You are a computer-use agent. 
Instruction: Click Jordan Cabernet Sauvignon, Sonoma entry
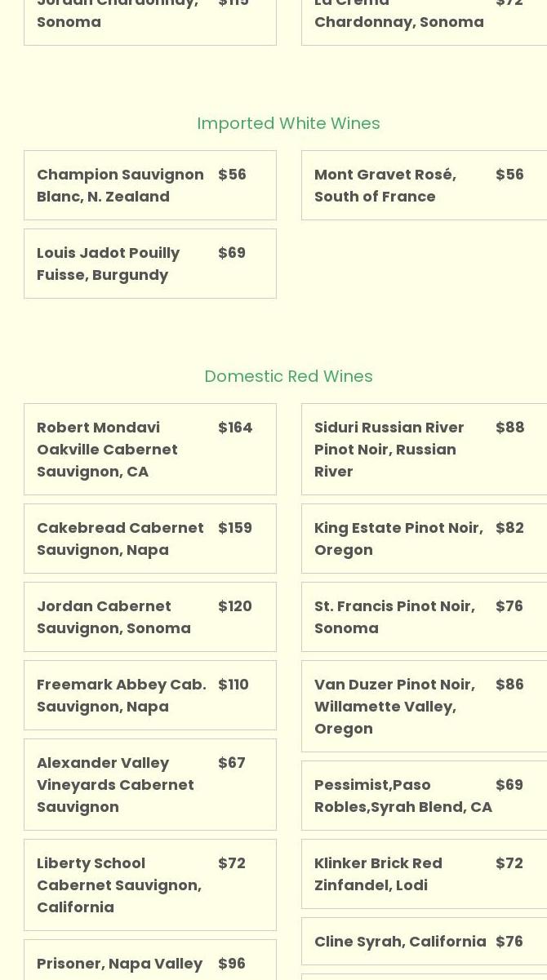tap(150, 617)
